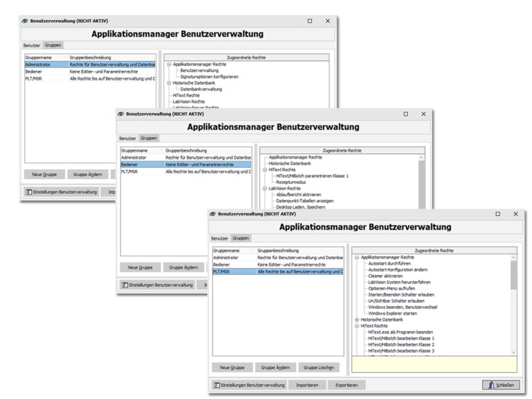Expand Historische Datenbank in front window
This screenshot has width=532, height=399.
(x=357, y=320)
